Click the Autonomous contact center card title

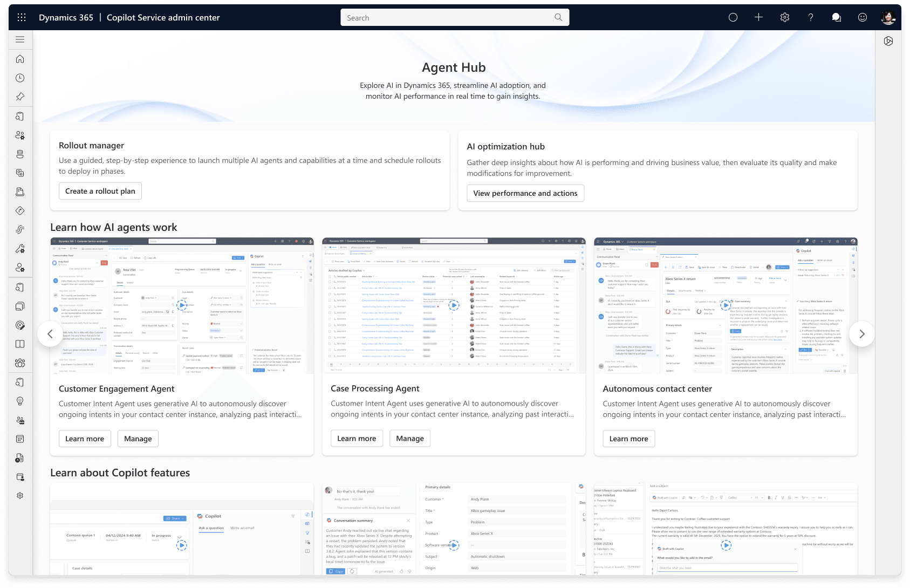coord(657,389)
